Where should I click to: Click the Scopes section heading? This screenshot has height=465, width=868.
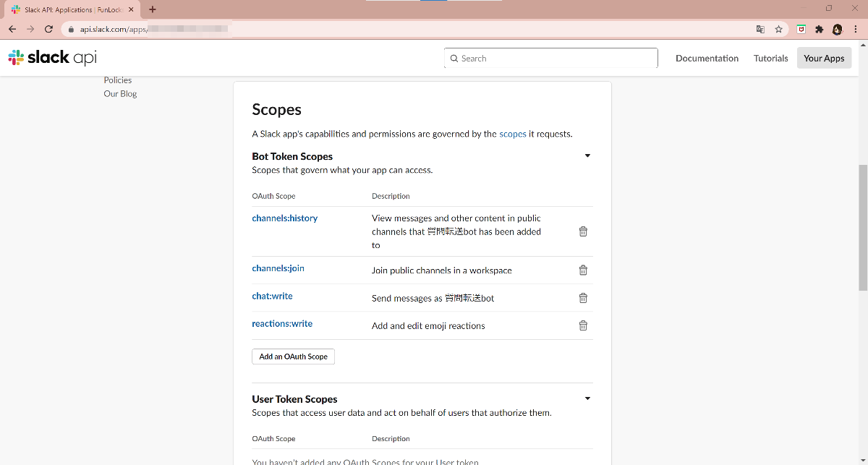(x=276, y=110)
